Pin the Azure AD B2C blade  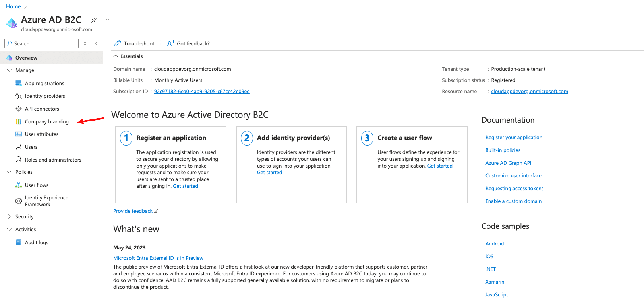[94, 20]
